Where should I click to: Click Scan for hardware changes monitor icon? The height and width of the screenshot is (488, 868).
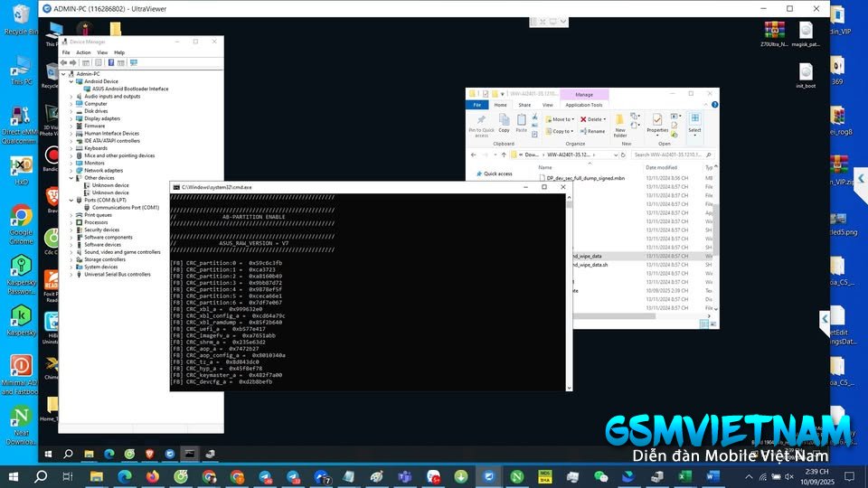point(134,62)
